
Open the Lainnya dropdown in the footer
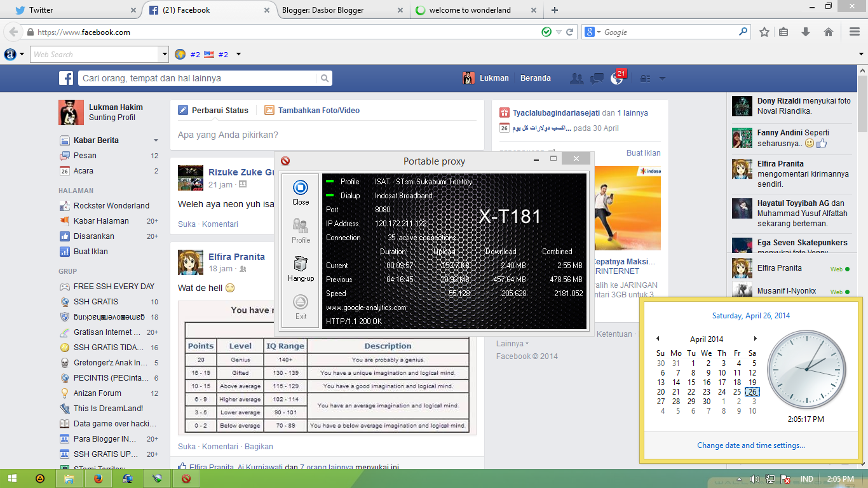coord(512,344)
